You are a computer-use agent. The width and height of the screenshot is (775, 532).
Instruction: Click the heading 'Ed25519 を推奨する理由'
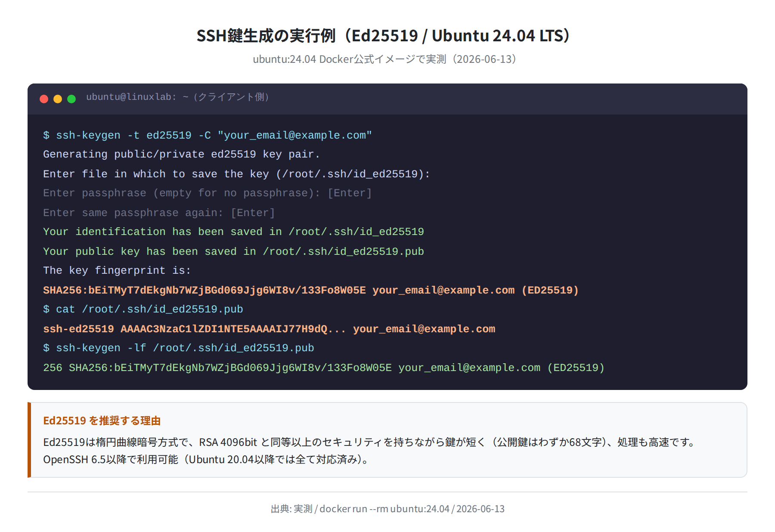[x=102, y=421]
